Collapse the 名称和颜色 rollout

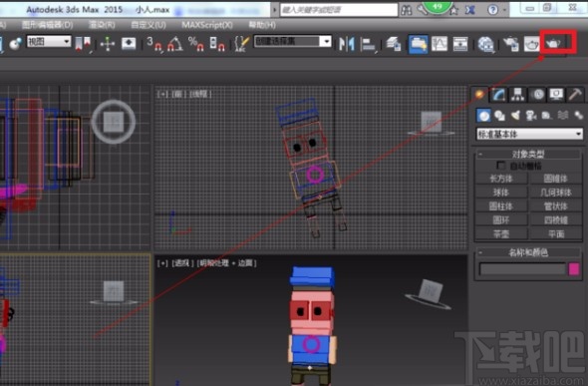528,252
